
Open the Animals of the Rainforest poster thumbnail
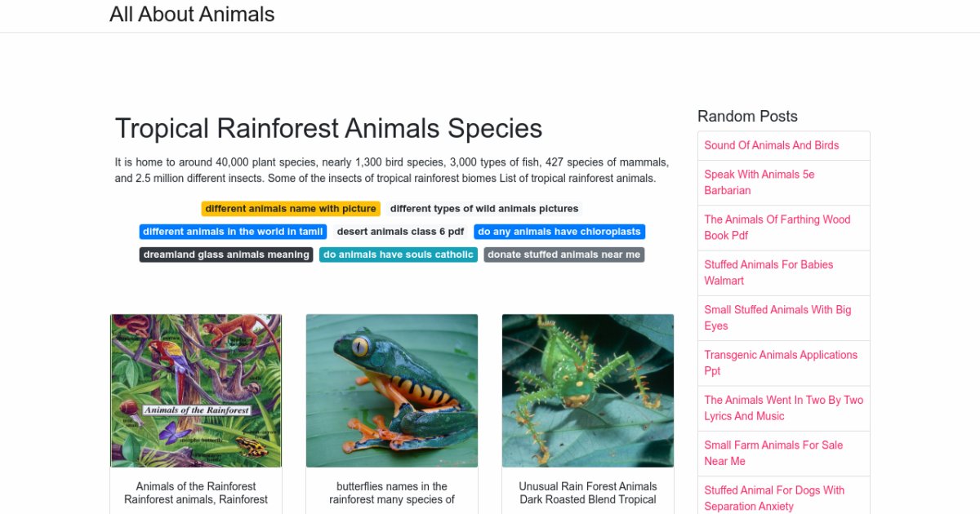point(196,390)
